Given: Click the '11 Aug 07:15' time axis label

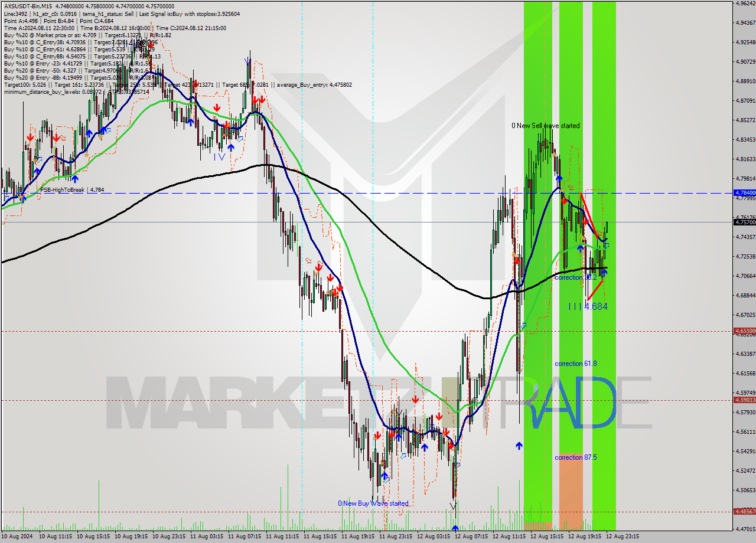Looking at the screenshot, I should click(x=244, y=537).
